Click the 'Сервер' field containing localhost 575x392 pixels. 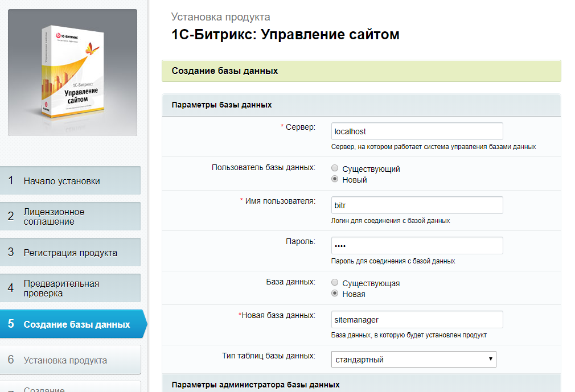417,131
